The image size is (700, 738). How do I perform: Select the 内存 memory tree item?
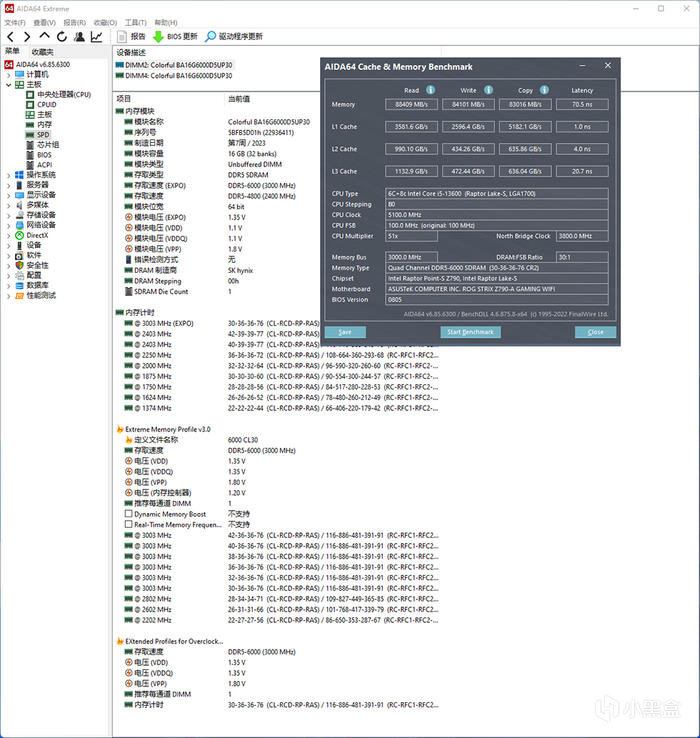pyautogui.click(x=39, y=124)
